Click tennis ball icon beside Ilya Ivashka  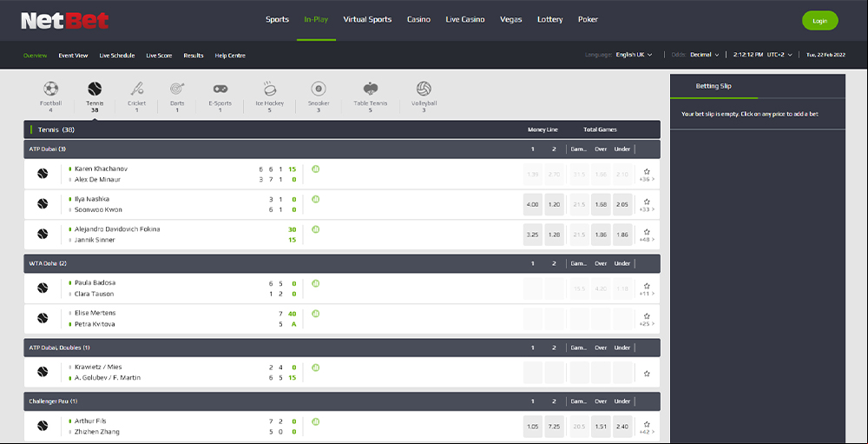[43, 204]
